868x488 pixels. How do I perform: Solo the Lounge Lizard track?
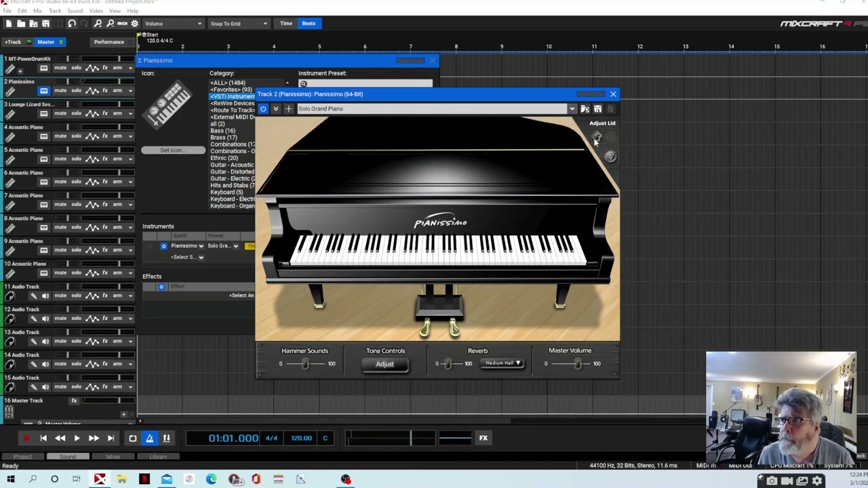tap(76, 113)
